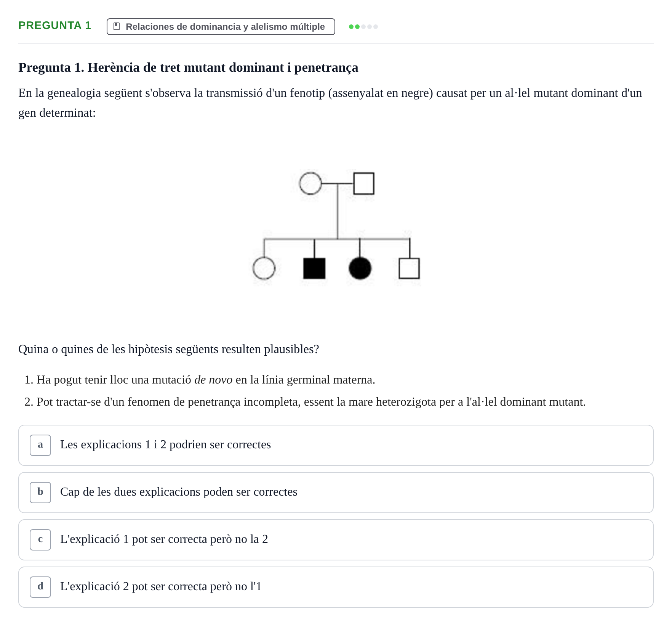
Task: Click hypothesis 1 text about de novo mutation
Action: 206,380
